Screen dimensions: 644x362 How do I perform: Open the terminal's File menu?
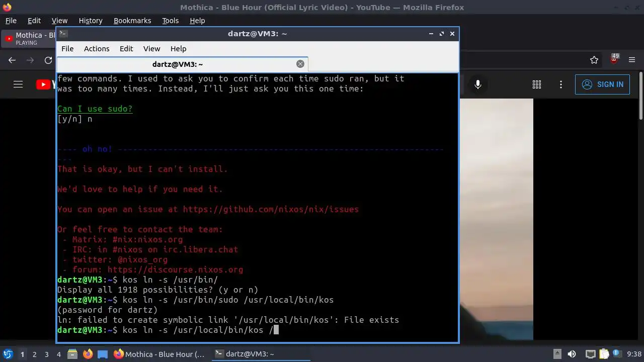click(x=67, y=49)
